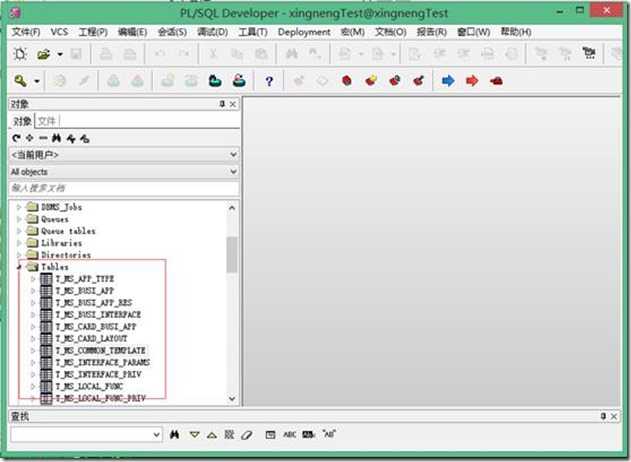Click the grid highlight-all icon in search bar
631x462 pixels.
229,434
